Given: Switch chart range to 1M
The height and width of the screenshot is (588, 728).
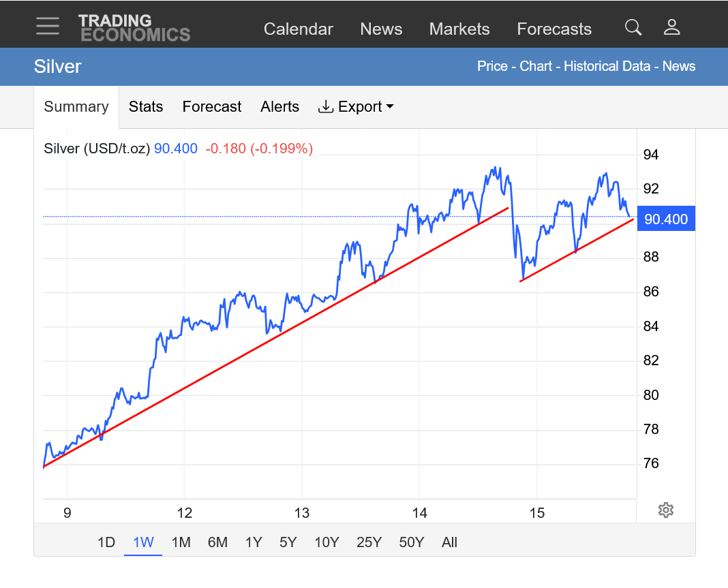Looking at the screenshot, I should point(181,542).
